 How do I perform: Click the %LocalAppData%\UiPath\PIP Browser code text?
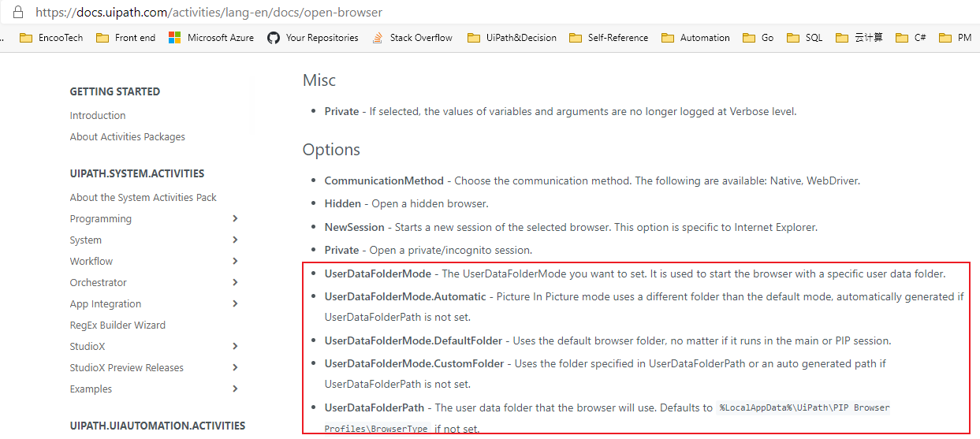(x=804, y=408)
